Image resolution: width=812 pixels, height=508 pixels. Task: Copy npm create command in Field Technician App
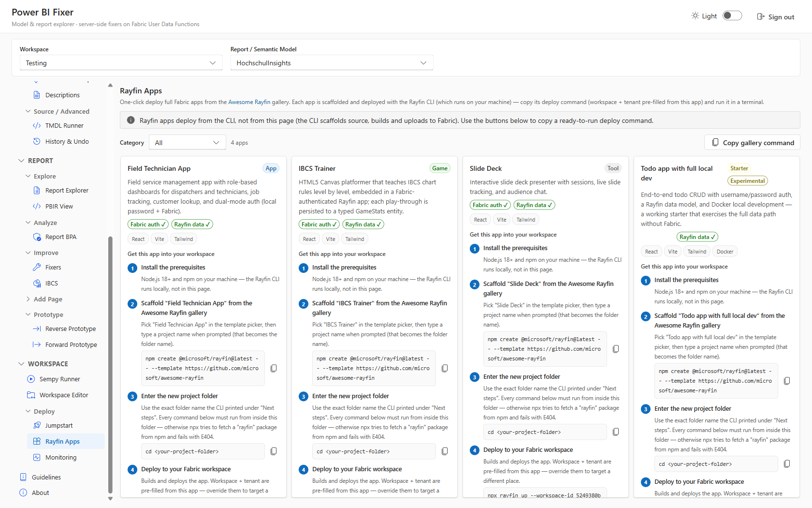[274, 369]
